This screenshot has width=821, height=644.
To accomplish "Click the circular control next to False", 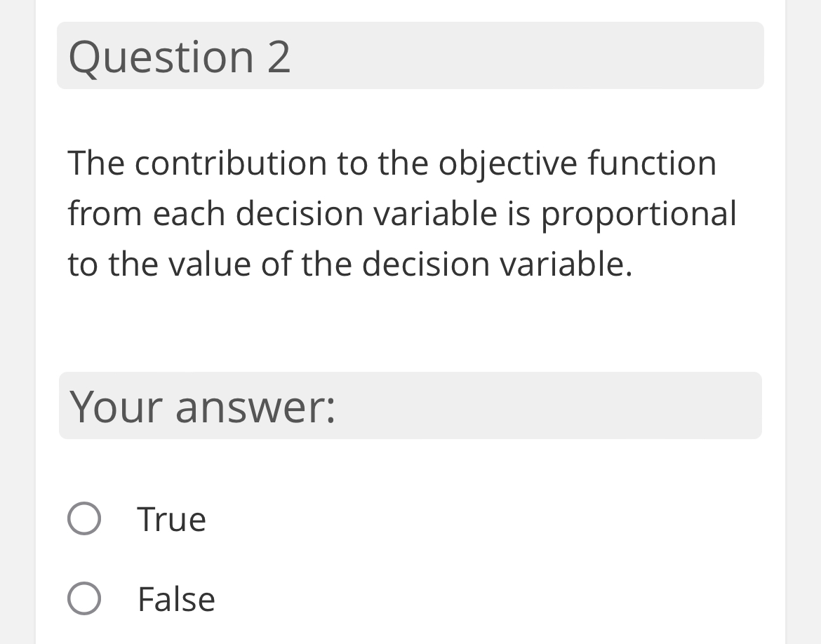I will [x=84, y=599].
